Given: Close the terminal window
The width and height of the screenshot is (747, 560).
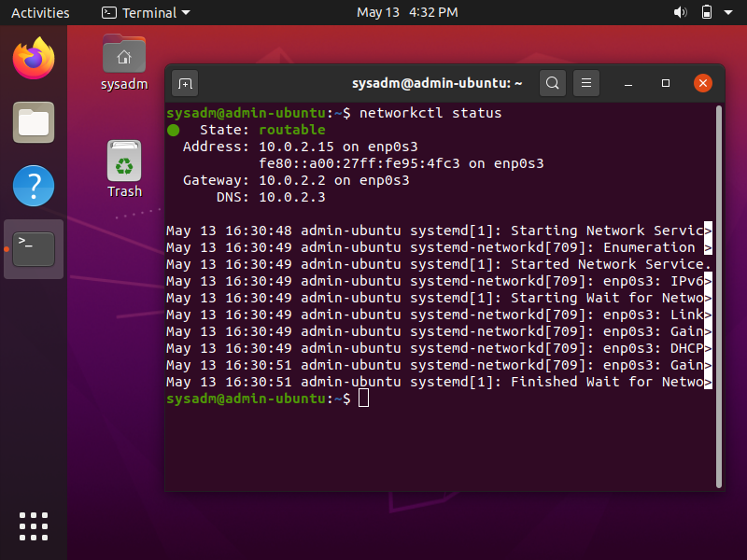Looking at the screenshot, I should pos(701,83).
